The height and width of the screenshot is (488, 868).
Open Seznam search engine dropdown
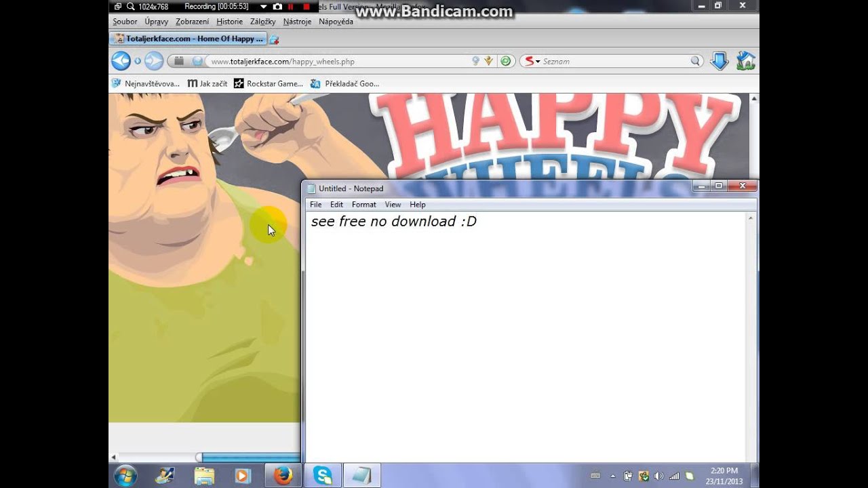point(532,61)
